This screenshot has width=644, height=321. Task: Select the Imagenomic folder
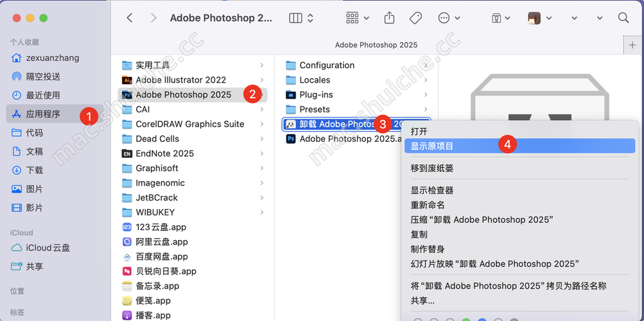193,183
